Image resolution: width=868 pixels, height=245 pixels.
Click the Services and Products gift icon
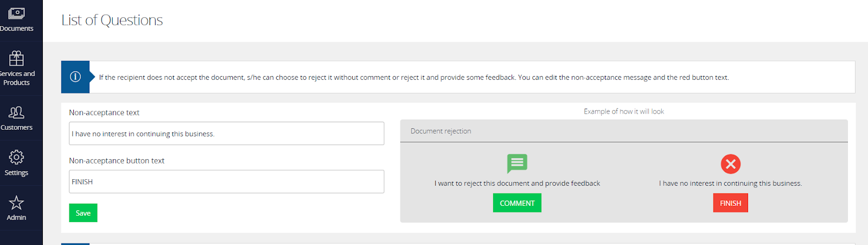click(16, 58)
